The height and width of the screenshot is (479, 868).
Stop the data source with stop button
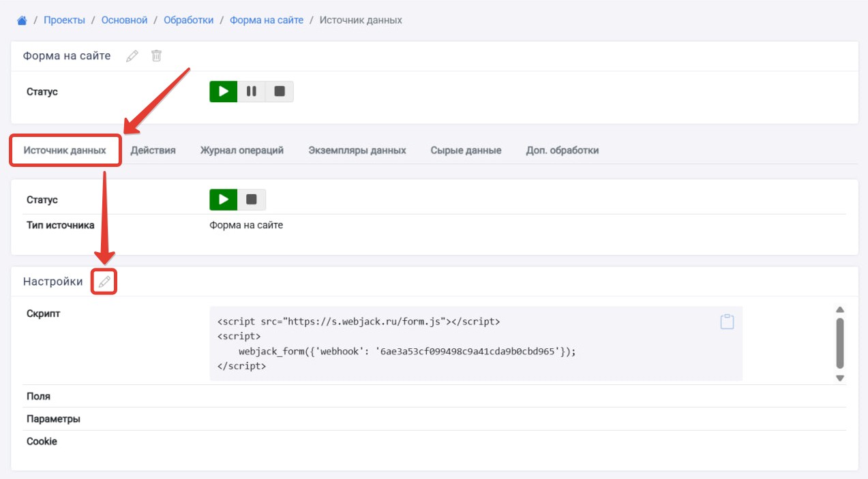(x=252, y=200)
